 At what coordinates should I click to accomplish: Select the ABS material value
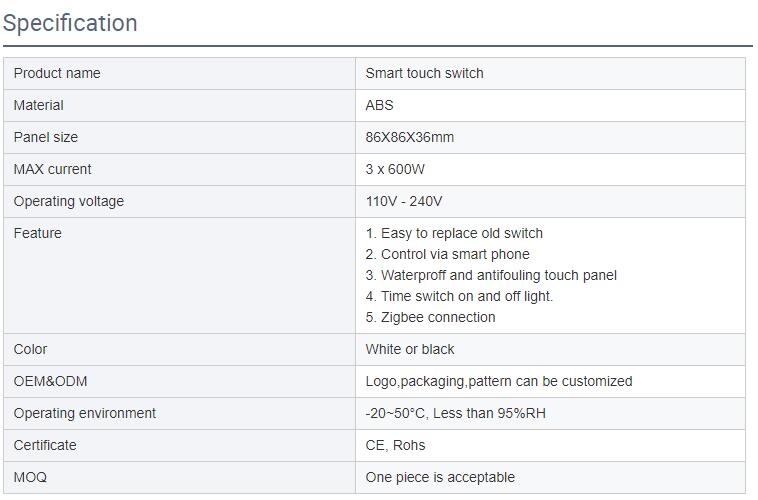379,105
